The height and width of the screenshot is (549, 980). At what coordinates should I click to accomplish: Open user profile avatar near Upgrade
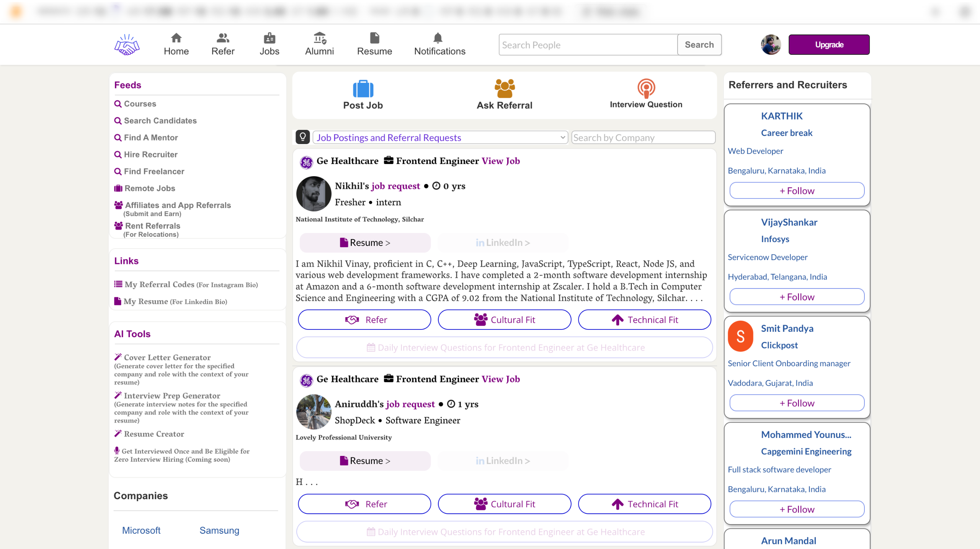[770, 45]
